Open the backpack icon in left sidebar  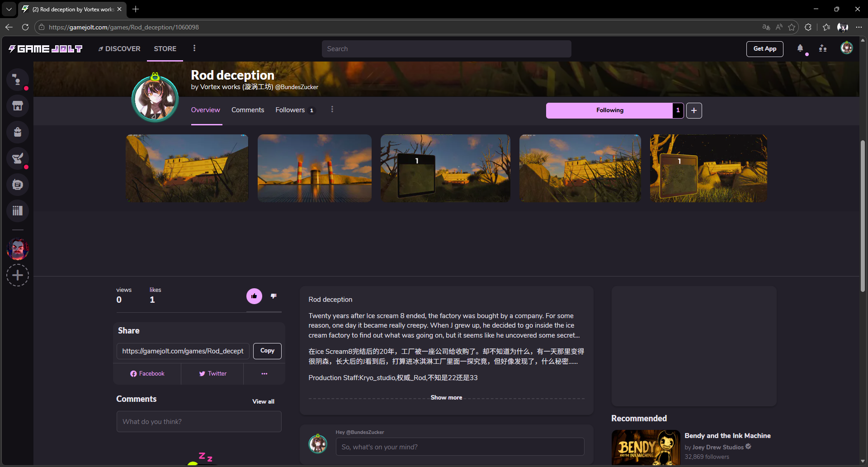click(18, 132)
